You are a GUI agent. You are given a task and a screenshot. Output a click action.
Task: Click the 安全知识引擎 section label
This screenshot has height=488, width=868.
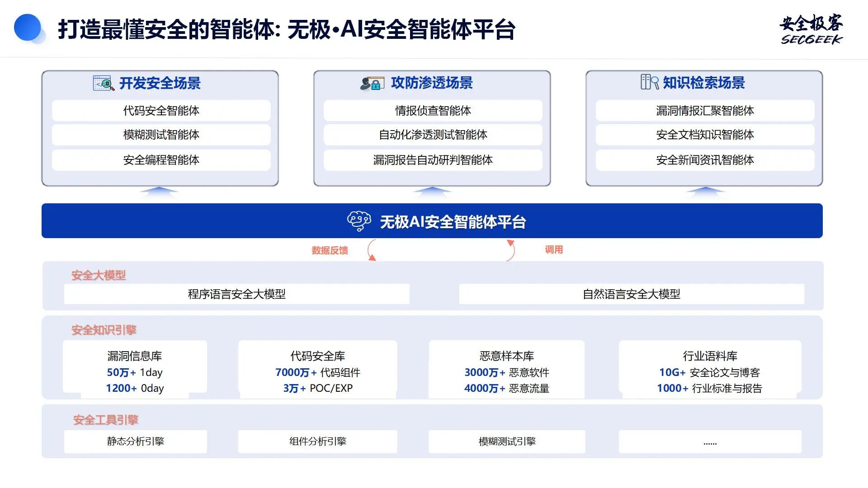click(104, 330)
